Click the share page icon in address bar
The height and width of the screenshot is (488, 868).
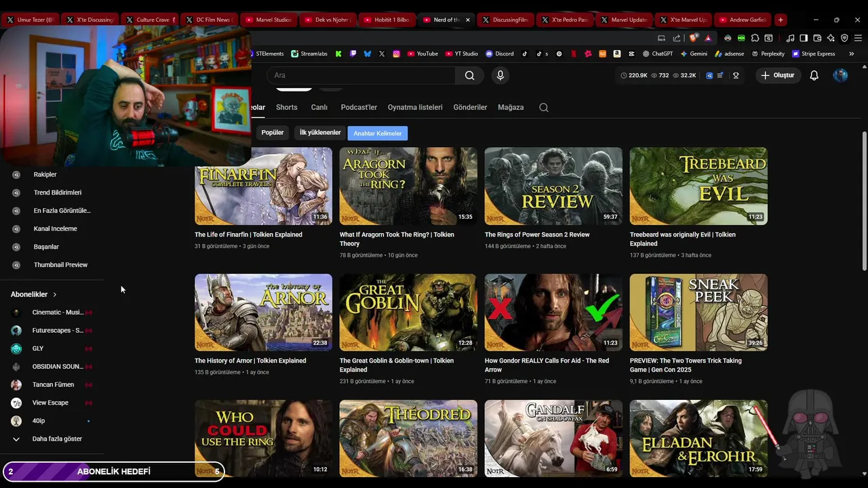tap(677, 38)
